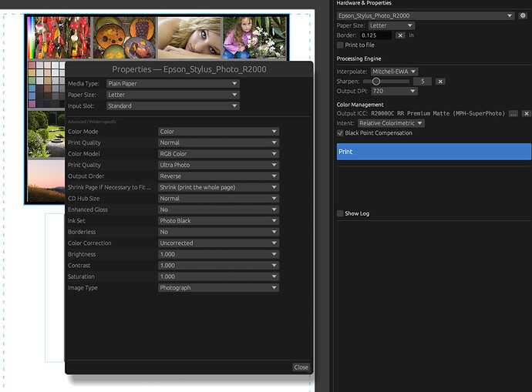The width and height of the screenshot is (532, 392).
Task: Open the Color Mode dropdown
Action: point(218,132)
